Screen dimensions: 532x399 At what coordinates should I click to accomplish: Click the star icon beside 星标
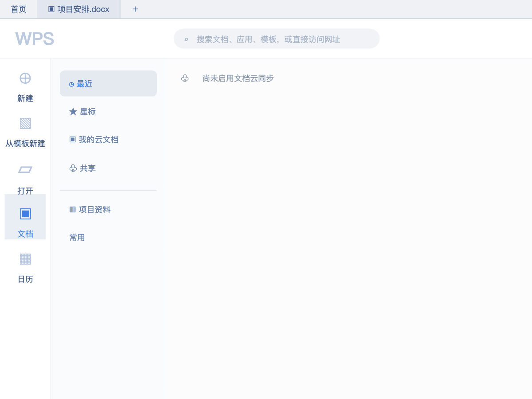click(x=73, y=112)
